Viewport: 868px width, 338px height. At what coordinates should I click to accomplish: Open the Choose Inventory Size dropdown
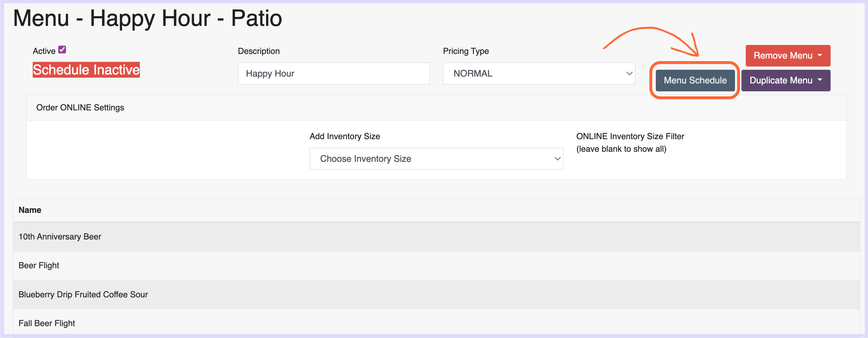[x=436, y=159]
